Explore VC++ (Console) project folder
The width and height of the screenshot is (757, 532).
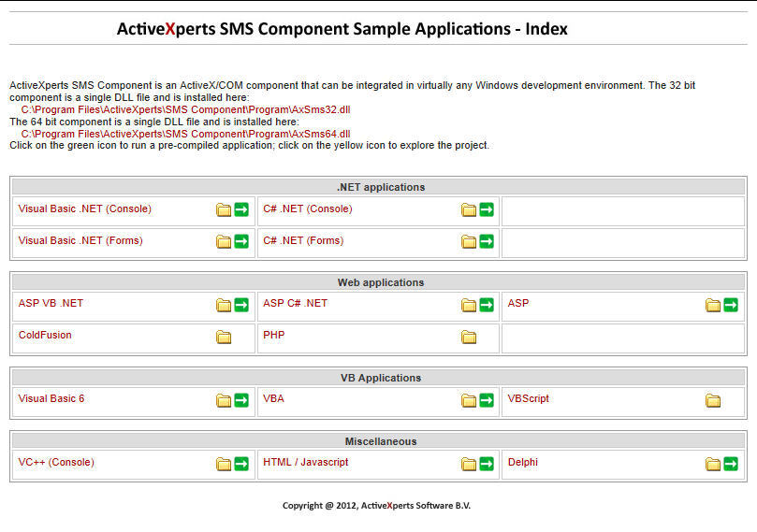coord(224,465)
